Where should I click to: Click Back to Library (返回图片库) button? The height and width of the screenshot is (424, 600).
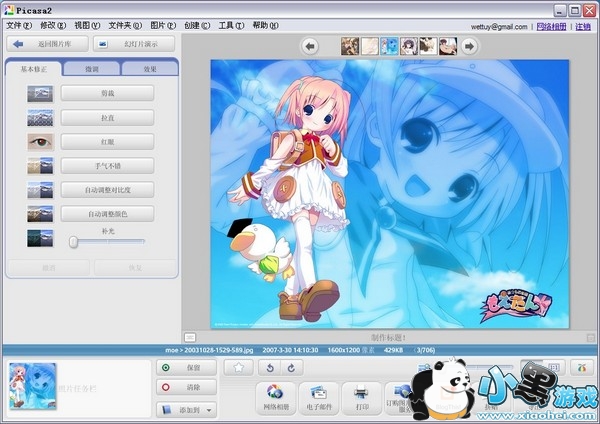pos(46,44)
